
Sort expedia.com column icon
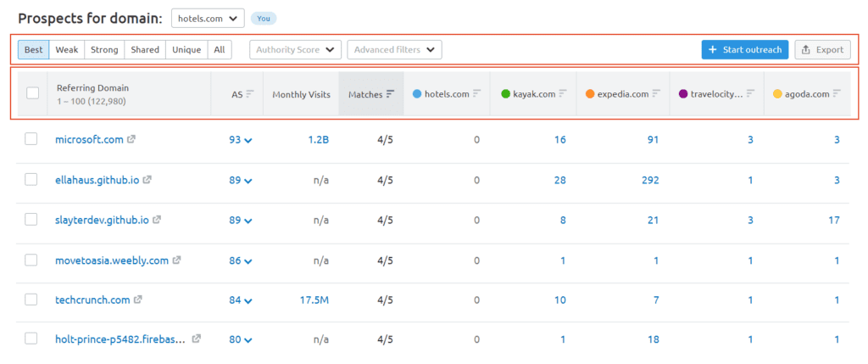pyautogui.click(x=656, y=94)
